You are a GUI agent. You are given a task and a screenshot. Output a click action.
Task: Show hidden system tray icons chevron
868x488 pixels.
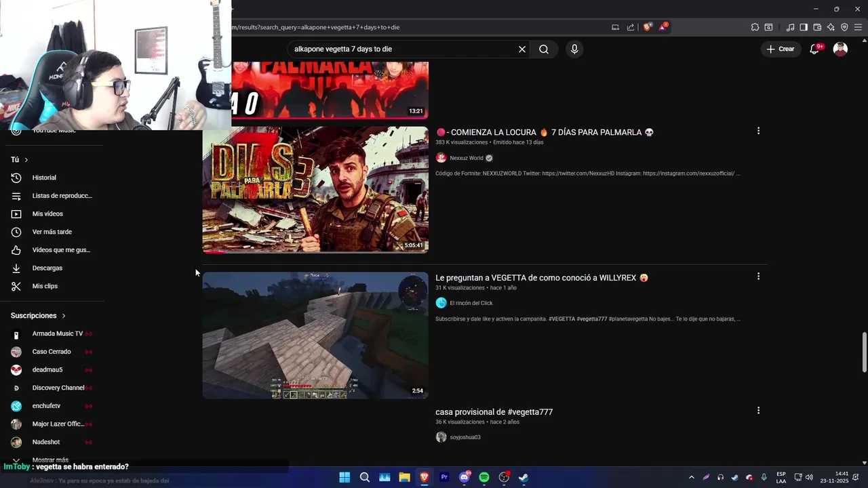pyautogui.click(x=691, y=477)
